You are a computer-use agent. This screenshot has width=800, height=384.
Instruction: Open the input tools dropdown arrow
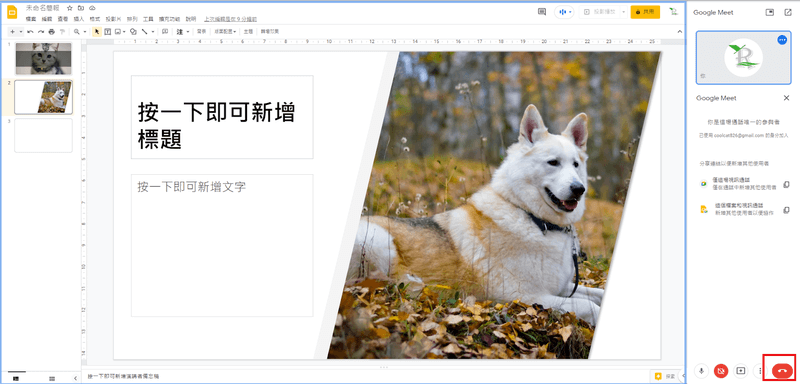tap(187, 32)
